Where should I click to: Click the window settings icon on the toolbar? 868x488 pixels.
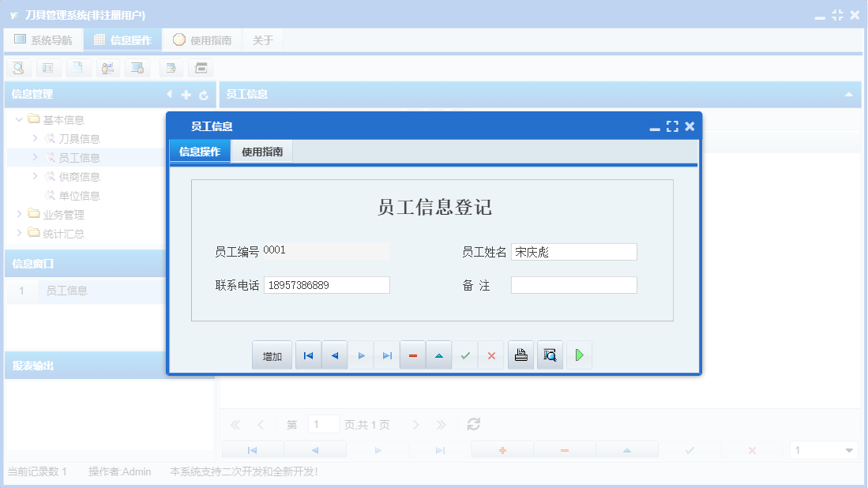click(137, 68)
